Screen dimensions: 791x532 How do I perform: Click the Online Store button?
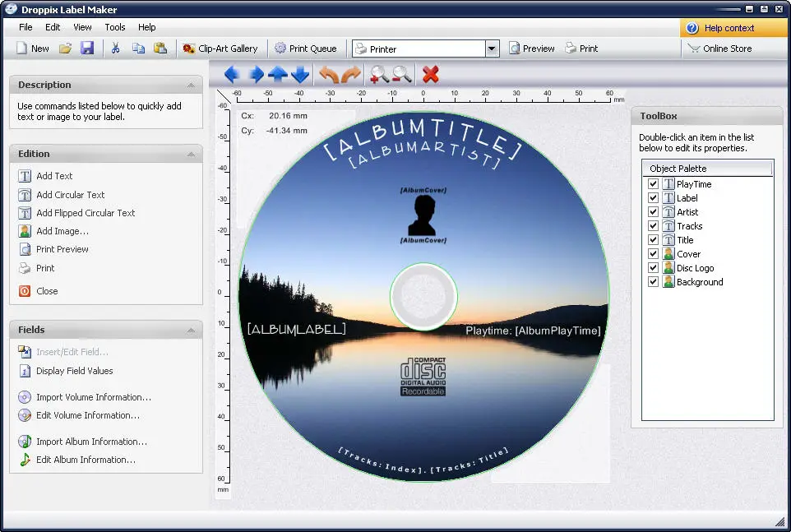[719, 49]
